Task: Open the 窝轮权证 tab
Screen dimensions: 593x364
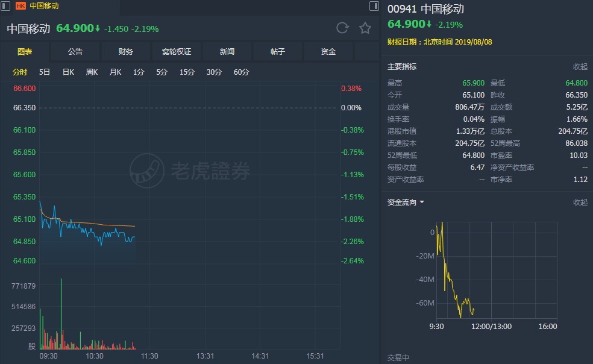Action: 176,51
